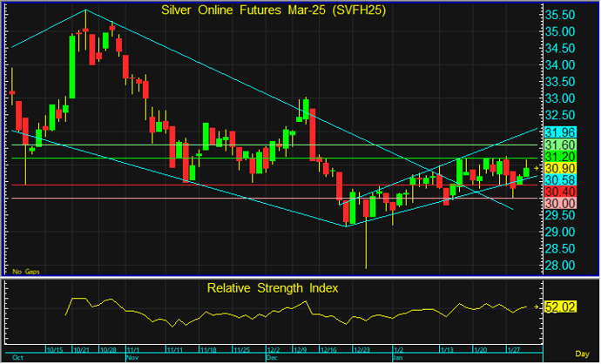Select the yellow 30.90 current price label
The image size is (601, 364).
[560, 168]
